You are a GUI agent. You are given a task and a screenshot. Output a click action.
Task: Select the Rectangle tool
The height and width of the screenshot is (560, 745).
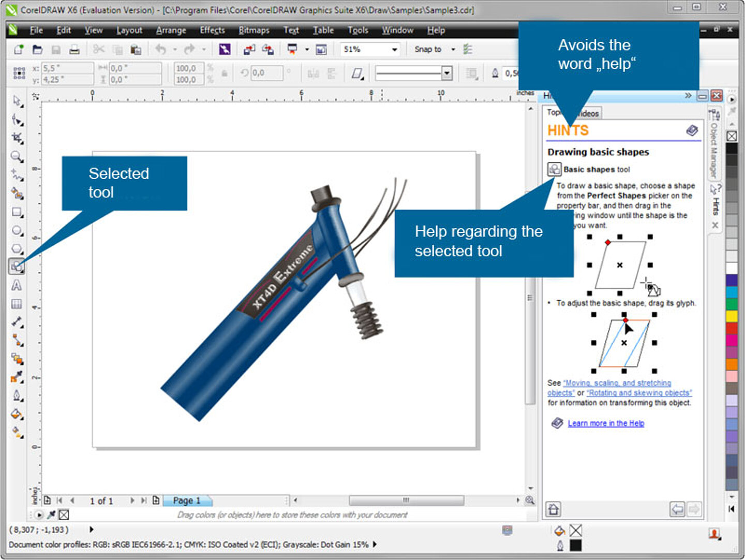(x=17, y=212)
